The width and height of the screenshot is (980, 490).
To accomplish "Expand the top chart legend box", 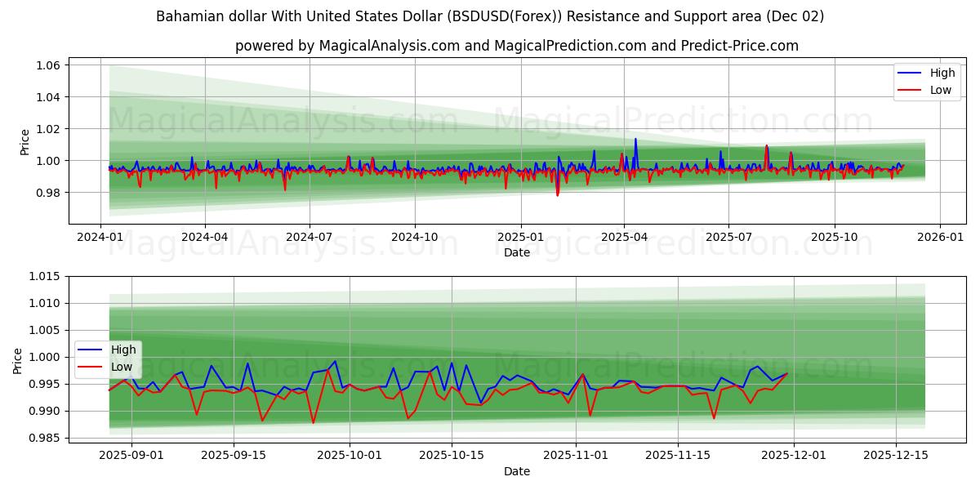I will (x=927, y=81).
